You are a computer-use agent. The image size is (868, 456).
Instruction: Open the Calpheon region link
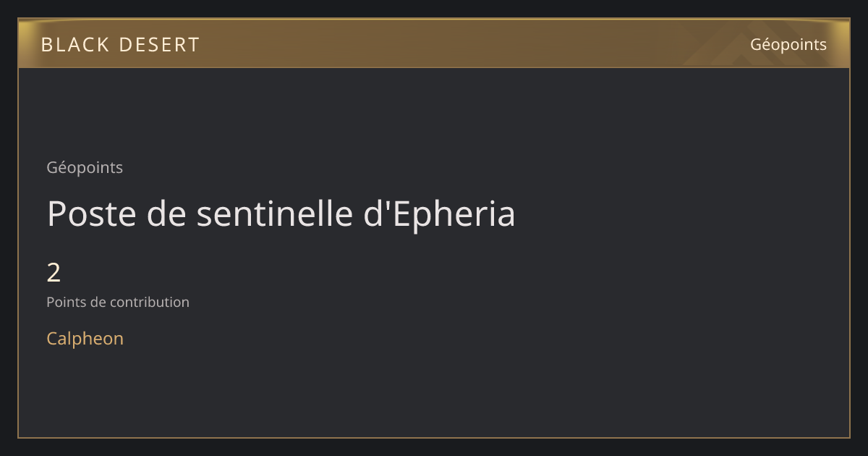(85, 339)
